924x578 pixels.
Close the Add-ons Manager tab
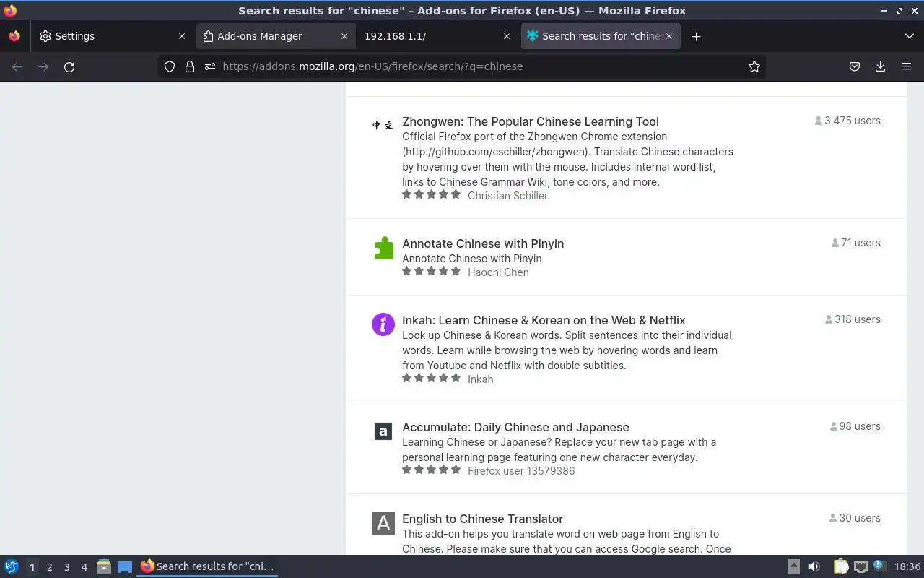pos(344,36)
